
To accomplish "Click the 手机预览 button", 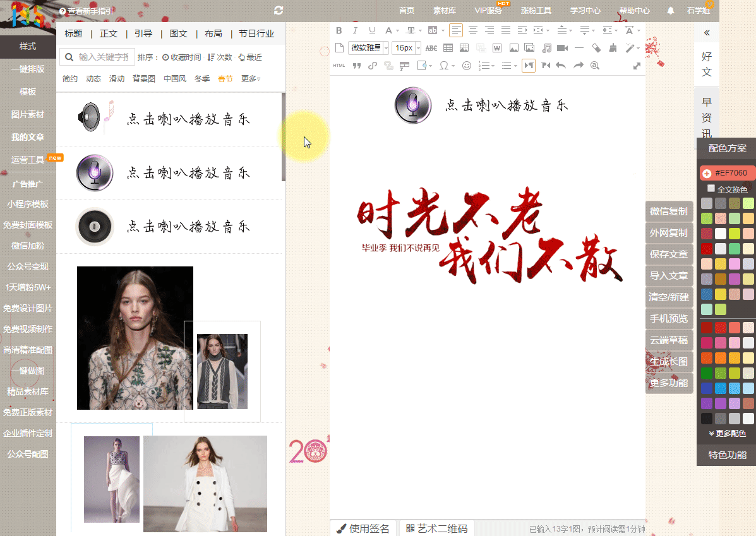I will pyautogui.click(x=669, y=318).
